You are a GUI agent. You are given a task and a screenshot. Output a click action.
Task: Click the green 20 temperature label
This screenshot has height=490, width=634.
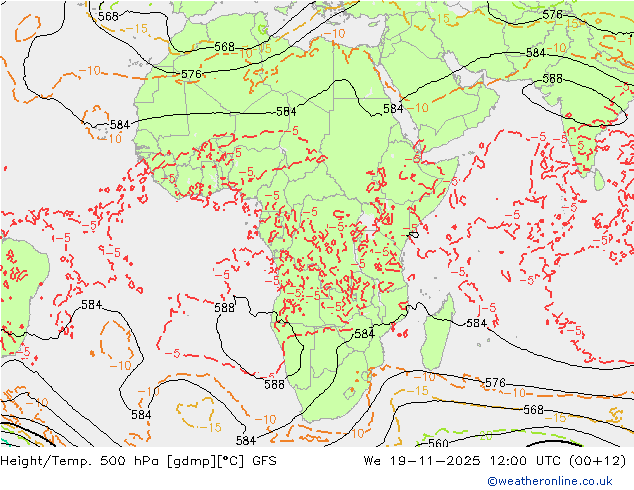point(485,436)
